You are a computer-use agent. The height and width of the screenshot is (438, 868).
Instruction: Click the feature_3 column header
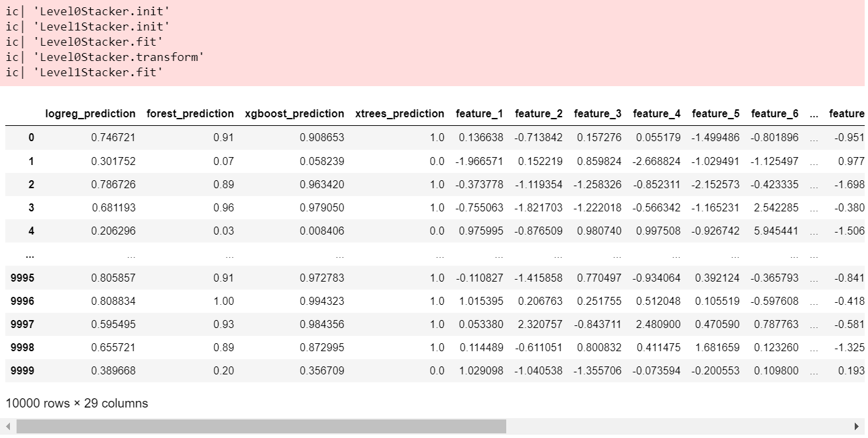point(598,114)
